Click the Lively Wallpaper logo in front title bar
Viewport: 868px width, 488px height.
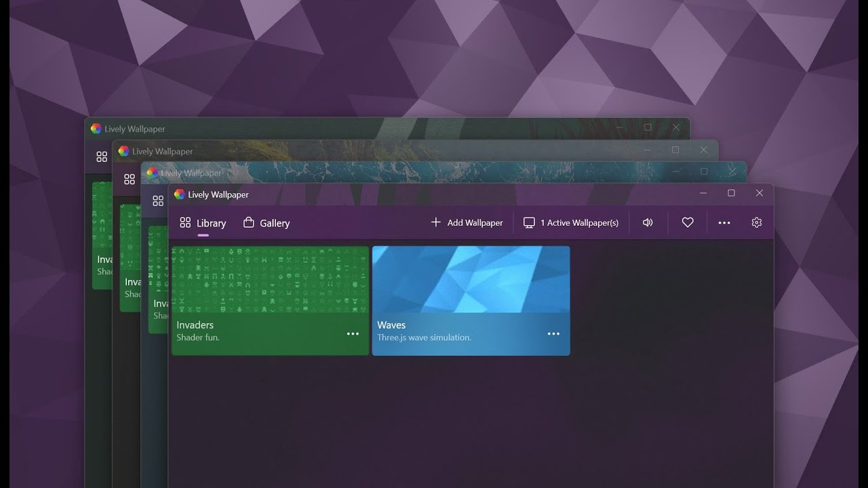[x=179, y=194]
